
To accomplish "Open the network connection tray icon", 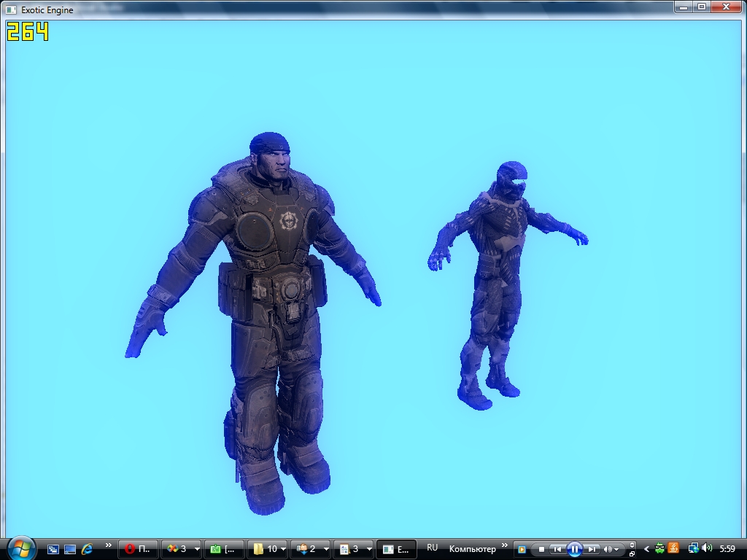I will [x=694, y=549].
